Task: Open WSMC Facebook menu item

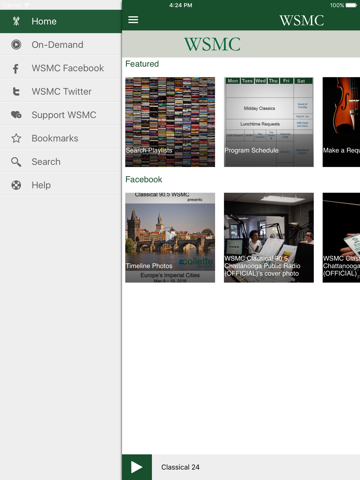Action: pos(61,68)
